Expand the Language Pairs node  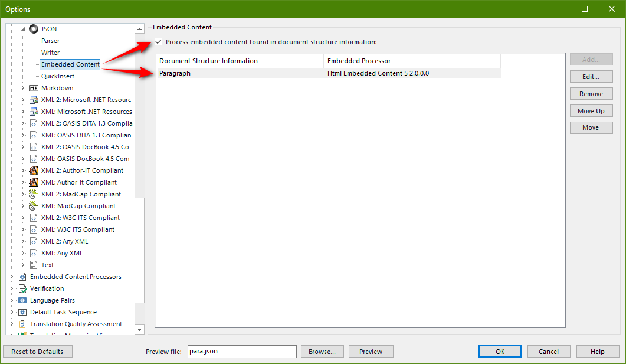[12, 300]
